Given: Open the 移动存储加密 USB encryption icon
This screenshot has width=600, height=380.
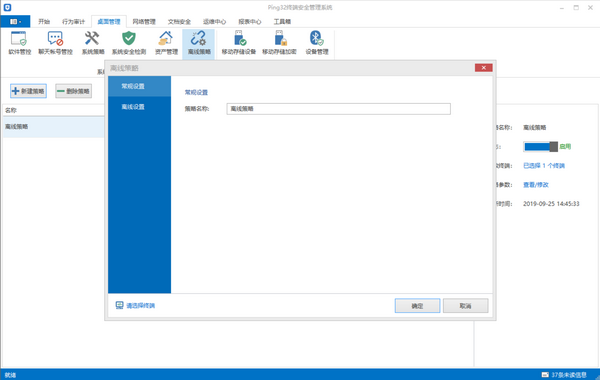Looking at the screenshot, I should pyautogui.click(x=279, y=43).
